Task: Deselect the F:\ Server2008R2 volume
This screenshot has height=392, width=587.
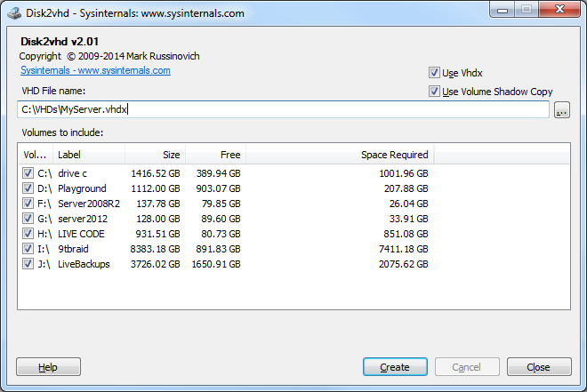Action: tap(28, 204)
